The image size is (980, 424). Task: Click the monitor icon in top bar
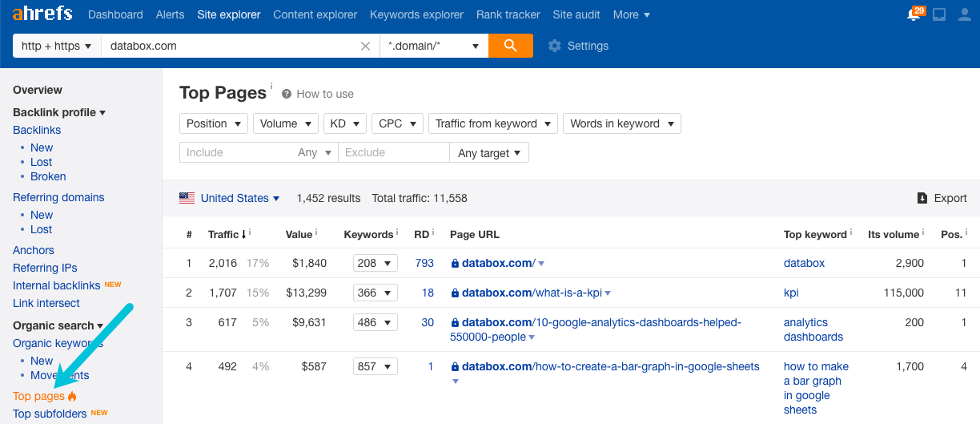tap(939, 14)
